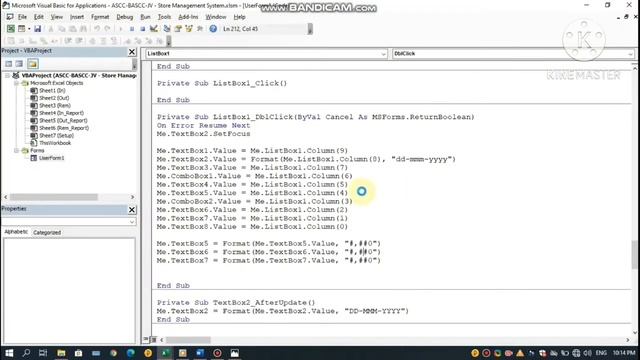Select Sheet5 (Out_Report) in project tree
640x360 pixels.
tap(63, 120)
